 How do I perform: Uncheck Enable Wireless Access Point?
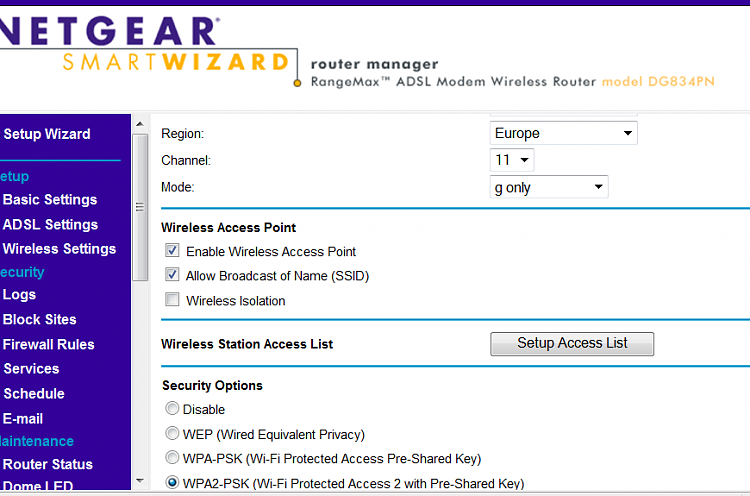click(172, 250)
